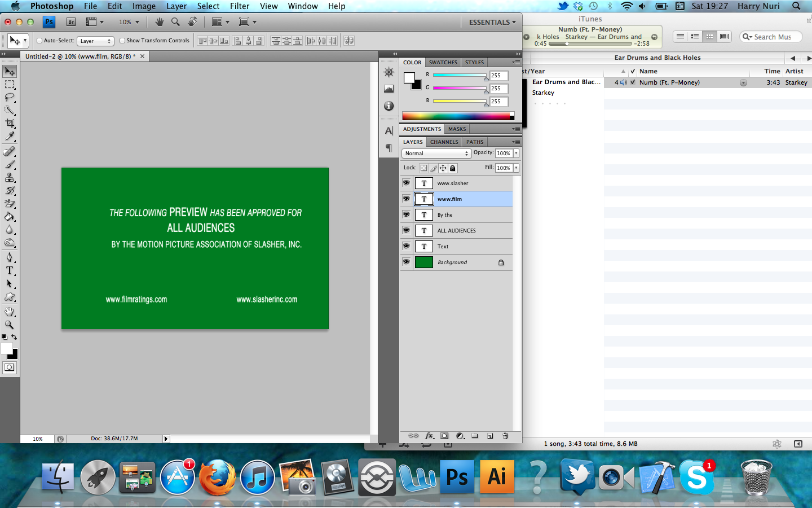Select the Clone Stamp tool

(x=10, y=178)
